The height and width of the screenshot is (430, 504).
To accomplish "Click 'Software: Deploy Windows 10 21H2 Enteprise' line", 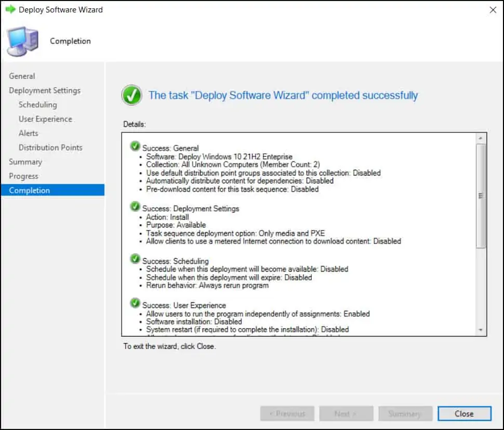I will click(219, 156).
